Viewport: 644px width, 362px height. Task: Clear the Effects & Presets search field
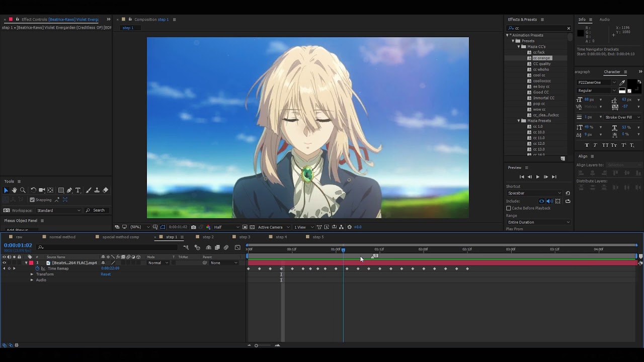coord(569,28)
